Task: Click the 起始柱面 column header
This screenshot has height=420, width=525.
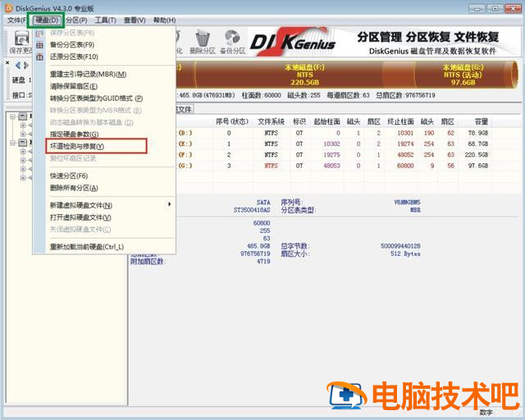Action: (326, 121)
